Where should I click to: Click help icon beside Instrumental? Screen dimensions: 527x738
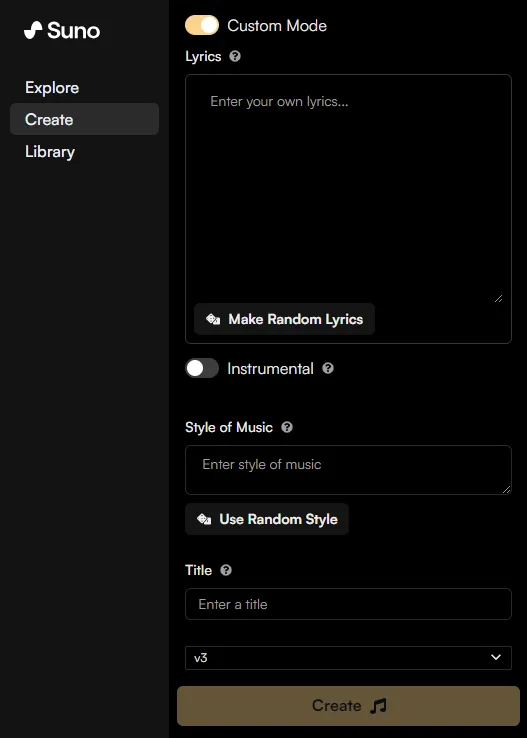click(x=328, y=368)
